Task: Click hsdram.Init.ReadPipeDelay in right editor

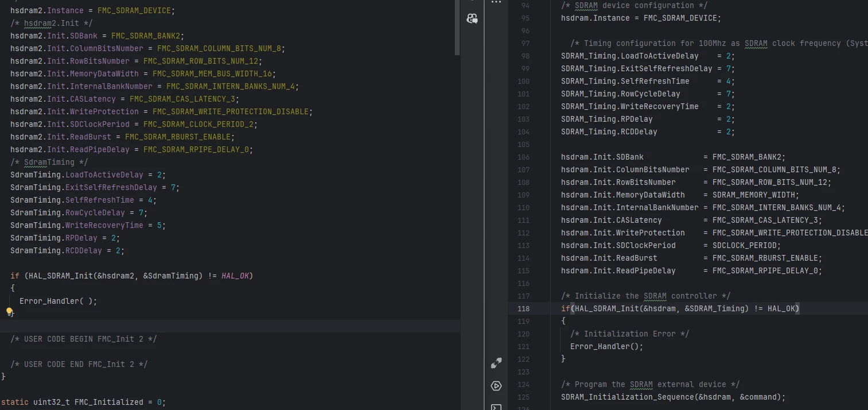Action: 618,270
